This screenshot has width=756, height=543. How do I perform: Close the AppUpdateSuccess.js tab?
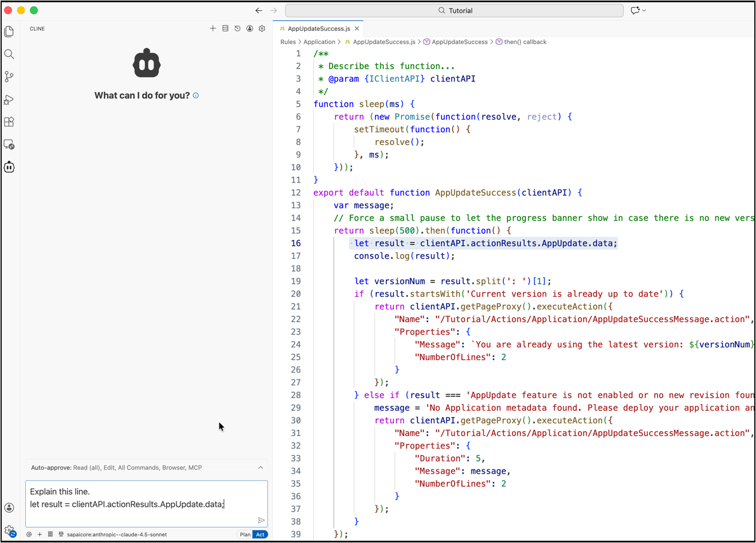pyautogui.click(x=357, y=29)
